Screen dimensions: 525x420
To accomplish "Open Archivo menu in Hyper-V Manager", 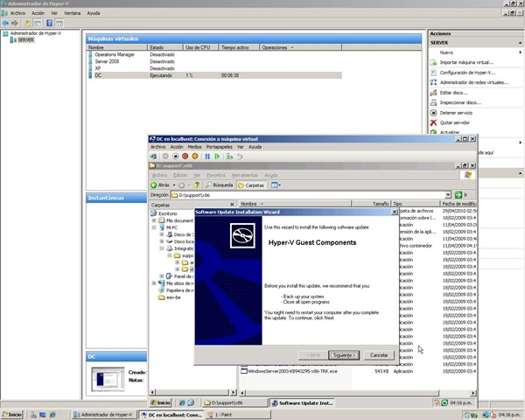I will 17,13.
